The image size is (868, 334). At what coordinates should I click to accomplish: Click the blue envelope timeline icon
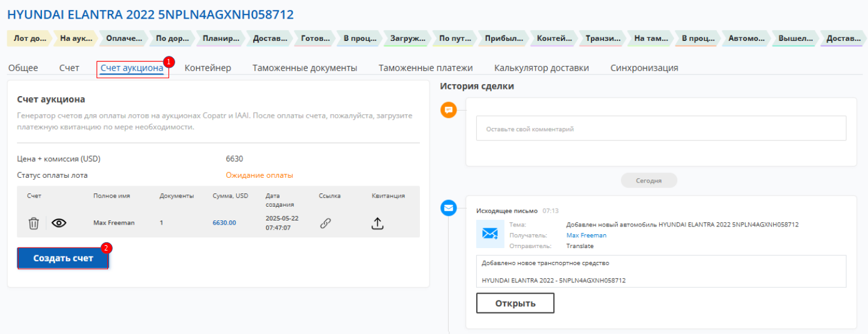click(449, 208)
